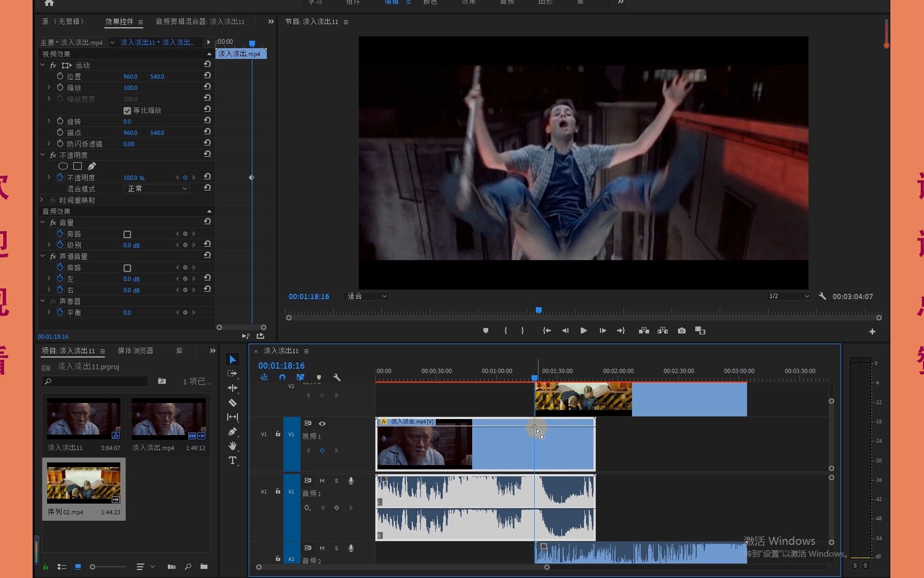Open 节目 panel menu icon
The width and height of the screenshot is (924, 578).
(x=346, y=22)
